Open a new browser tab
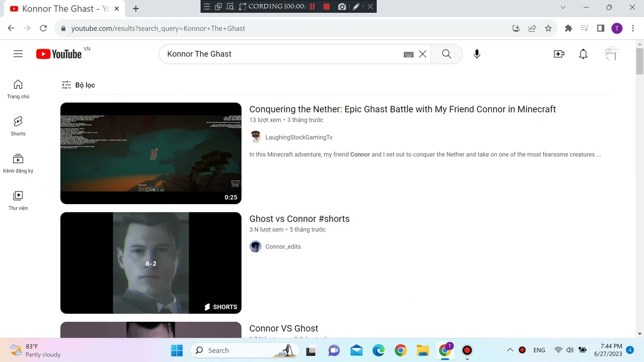 coord(136,9)
